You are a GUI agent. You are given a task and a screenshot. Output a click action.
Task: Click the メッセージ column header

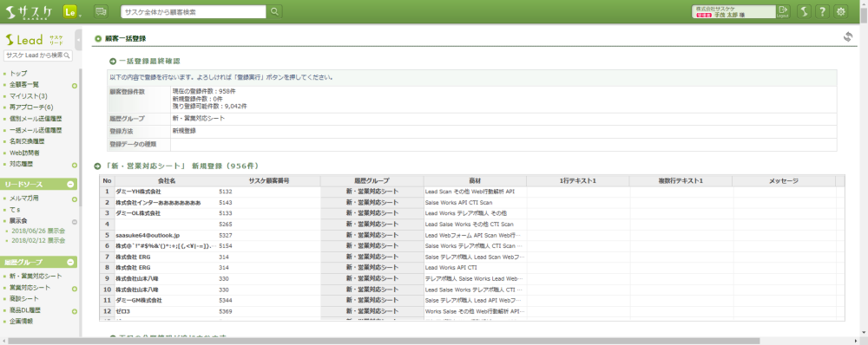click(784, 181)
